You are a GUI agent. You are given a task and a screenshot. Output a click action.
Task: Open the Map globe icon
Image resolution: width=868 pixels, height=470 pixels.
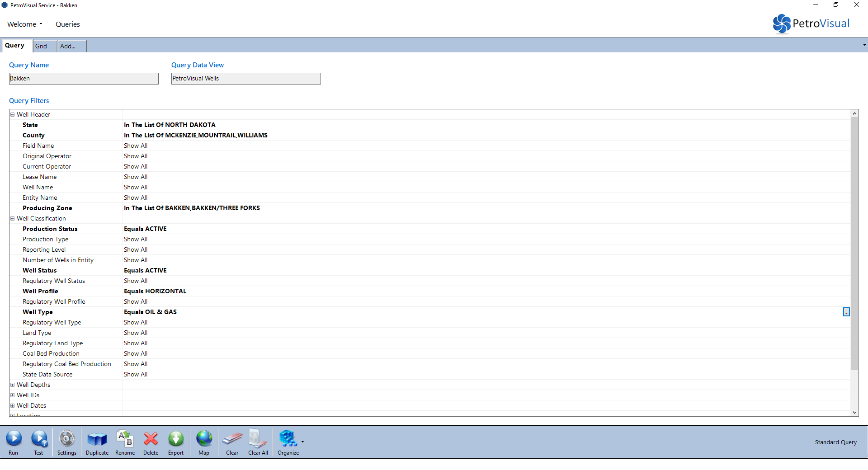[x=204, y=442]
